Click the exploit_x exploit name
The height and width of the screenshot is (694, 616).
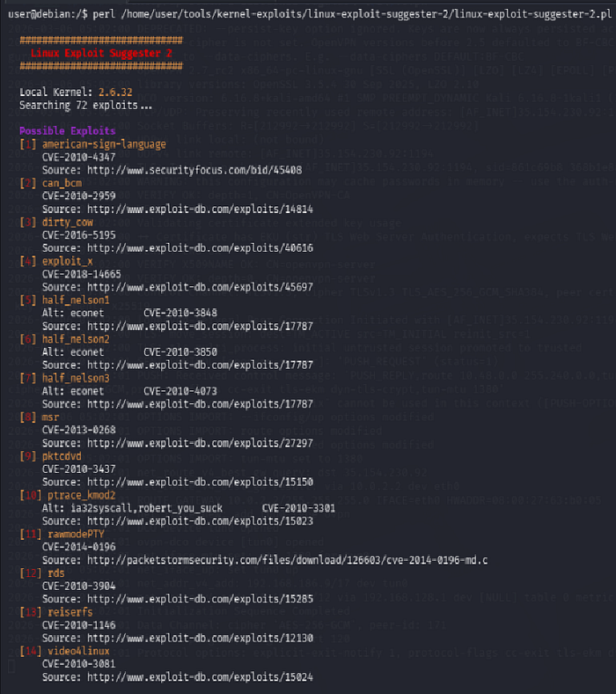coord(68,262)
